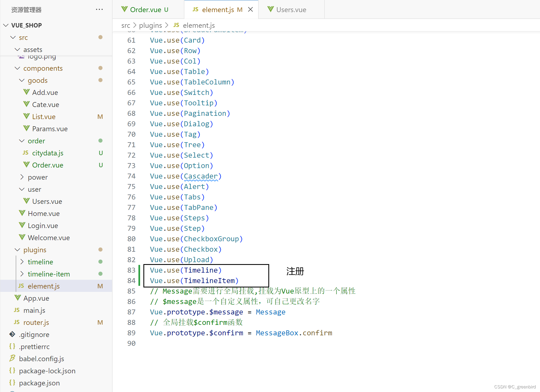Click the Vue icon of App.vue

click(18, 298)
